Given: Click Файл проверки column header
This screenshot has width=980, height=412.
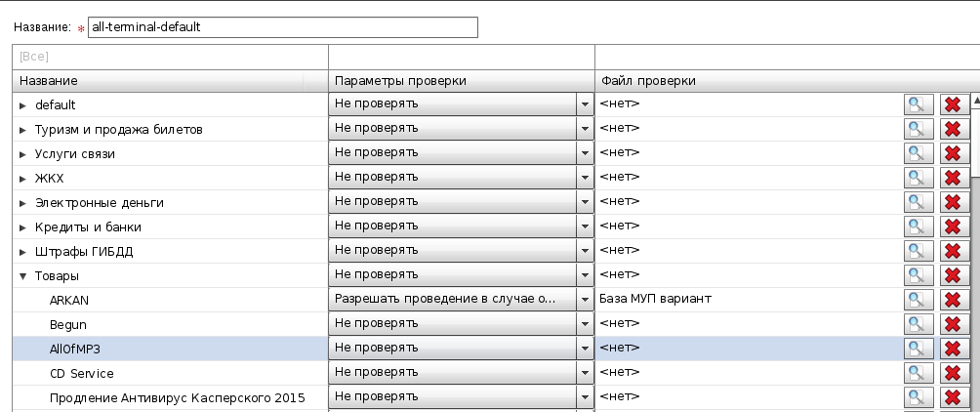Looking at the screenshot, I should (x=787, y=81).
